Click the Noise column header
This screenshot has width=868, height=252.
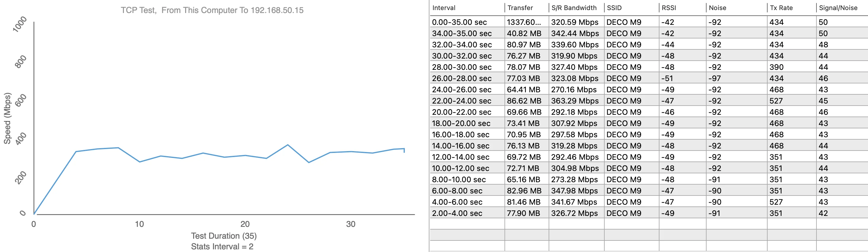tap(717, 8)
